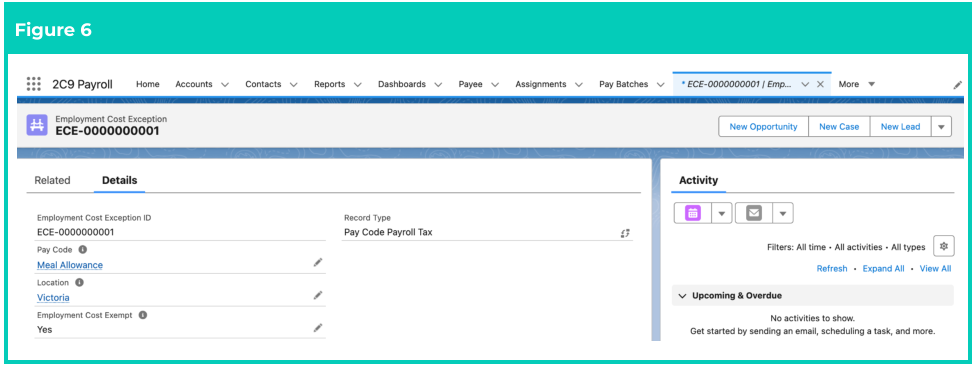This screenshot has height=368, width=976.
Task: Select the Activity tab
Action: (698, 180)
